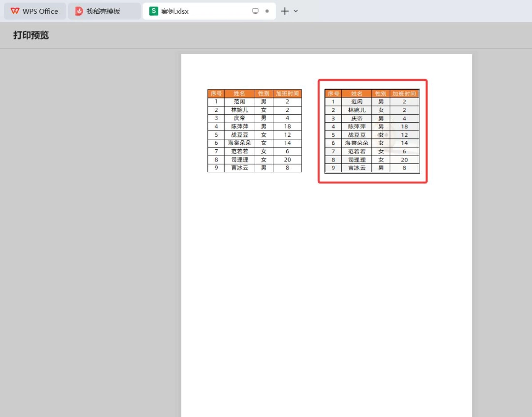Viewport: 532px width, 417px height.
Task: Select 范闲 in the left table
Action: 239,102
